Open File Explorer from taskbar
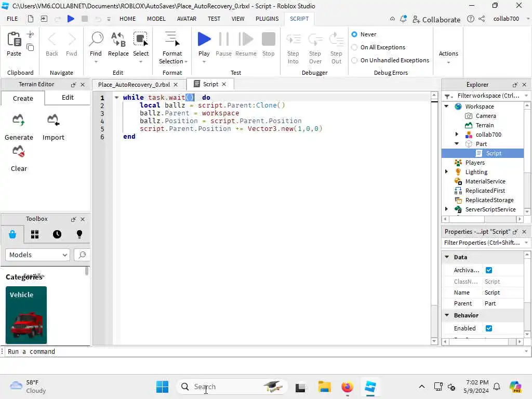The width and height of the screenshot is (532, 399). [x=324, y=387]
